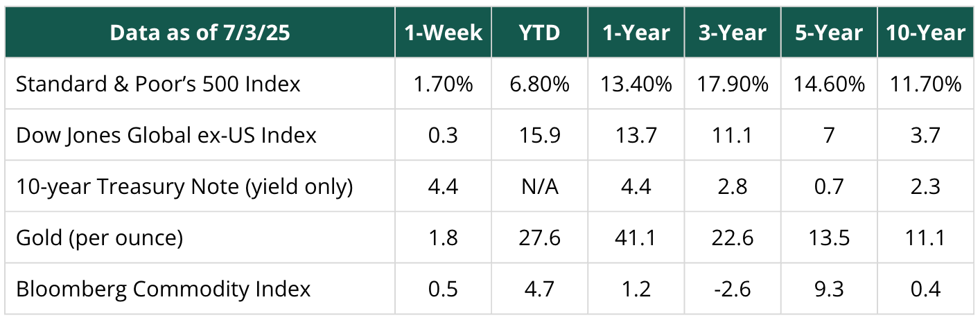Click the 10-Year column header

pos(925,33)
